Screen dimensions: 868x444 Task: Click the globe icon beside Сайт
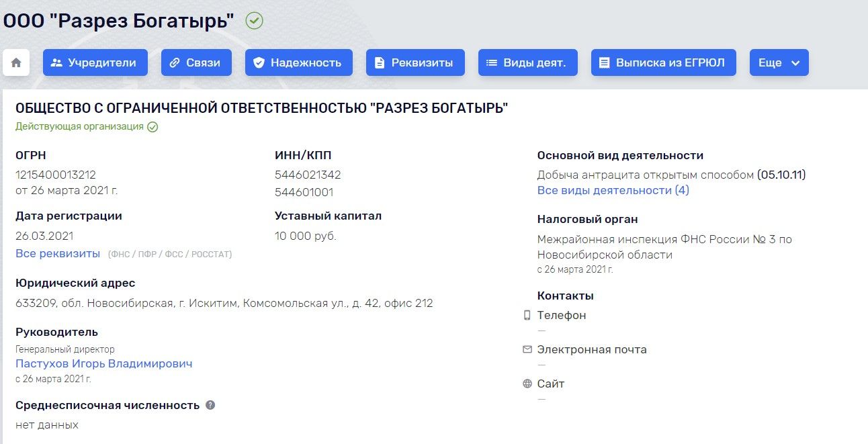[527, 384]
